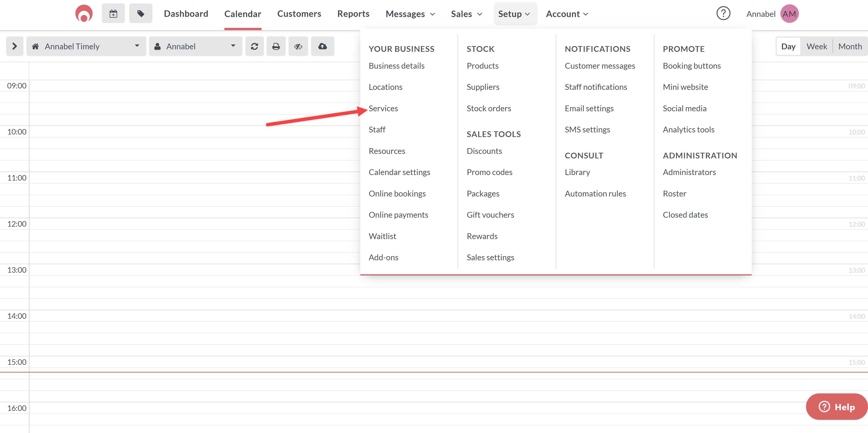Open Products under Stock
Viewport: 868px width, 433px height.
coord(483,66)
